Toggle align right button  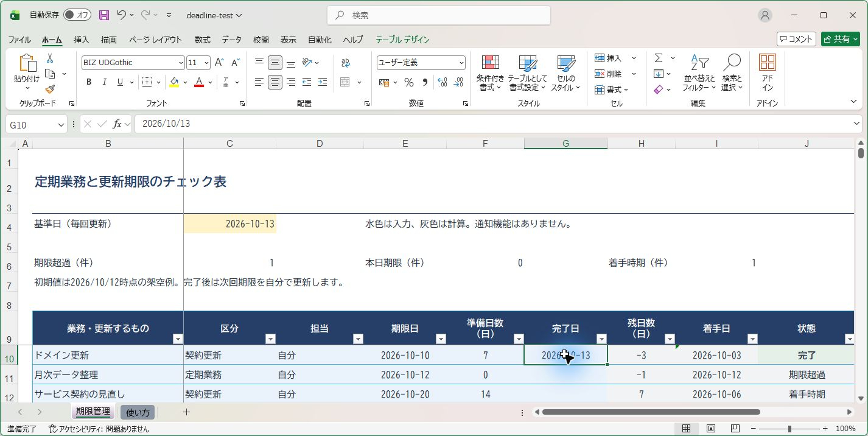(x=291, y=82)
